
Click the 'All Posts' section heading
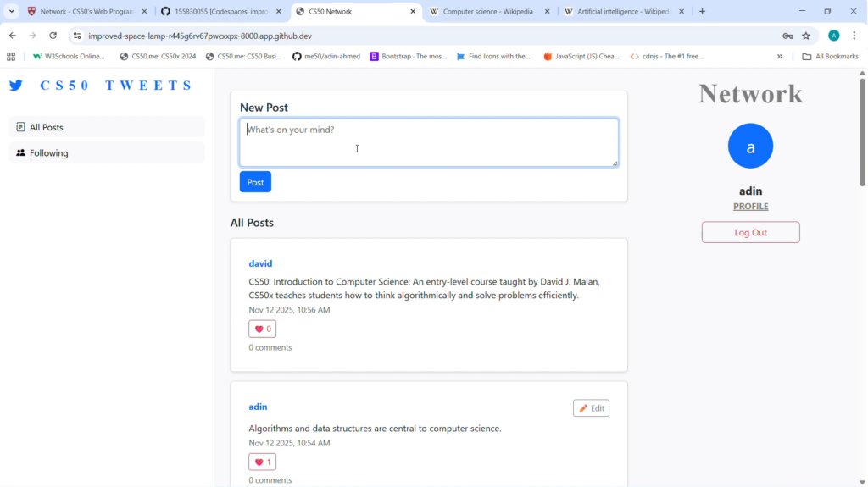[x=252, y=223]
